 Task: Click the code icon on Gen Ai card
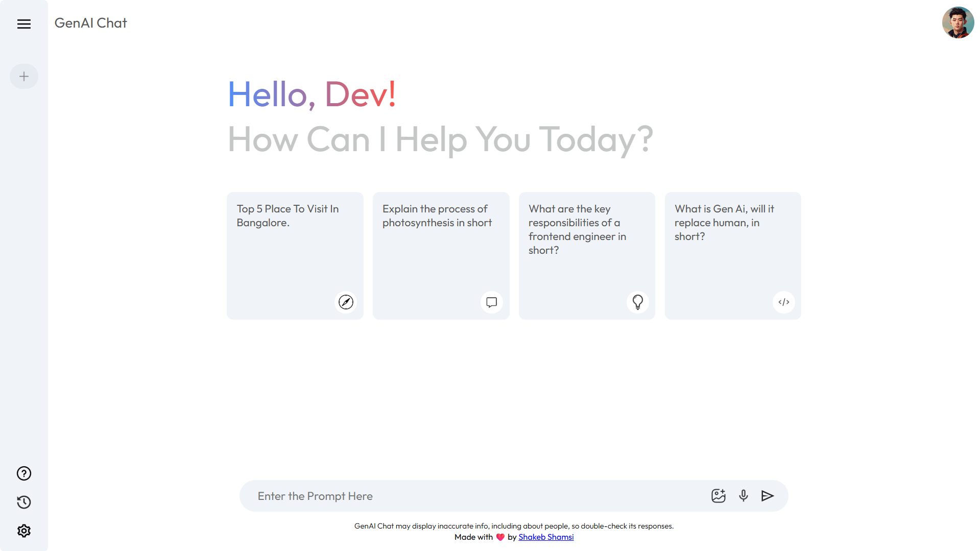point(784,302)
